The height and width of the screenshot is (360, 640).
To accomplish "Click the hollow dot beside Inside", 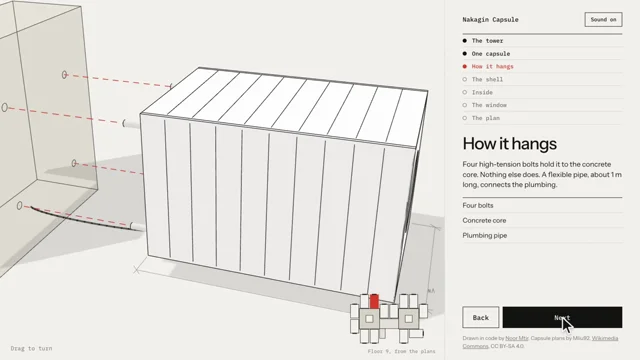I will tap(464, 92).
